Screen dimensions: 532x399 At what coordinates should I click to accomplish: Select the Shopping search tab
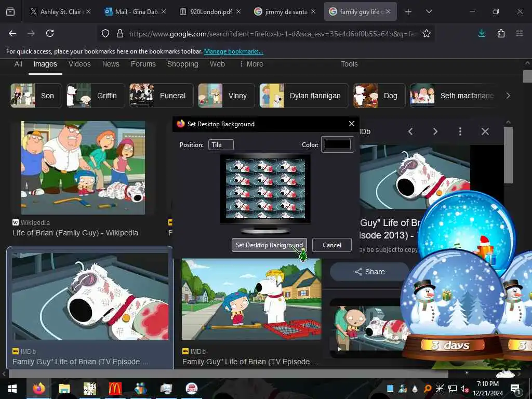[182, 64]
